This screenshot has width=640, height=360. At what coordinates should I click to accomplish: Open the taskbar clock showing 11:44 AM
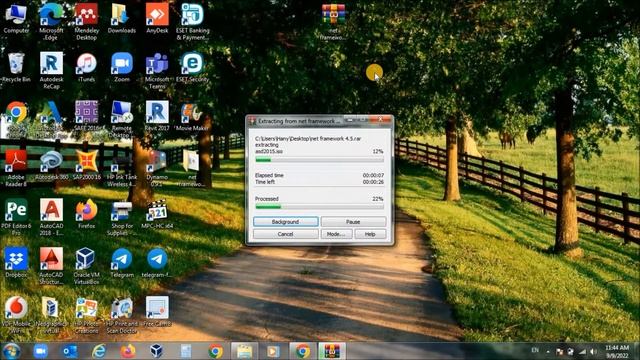click(x=617, y=351)
